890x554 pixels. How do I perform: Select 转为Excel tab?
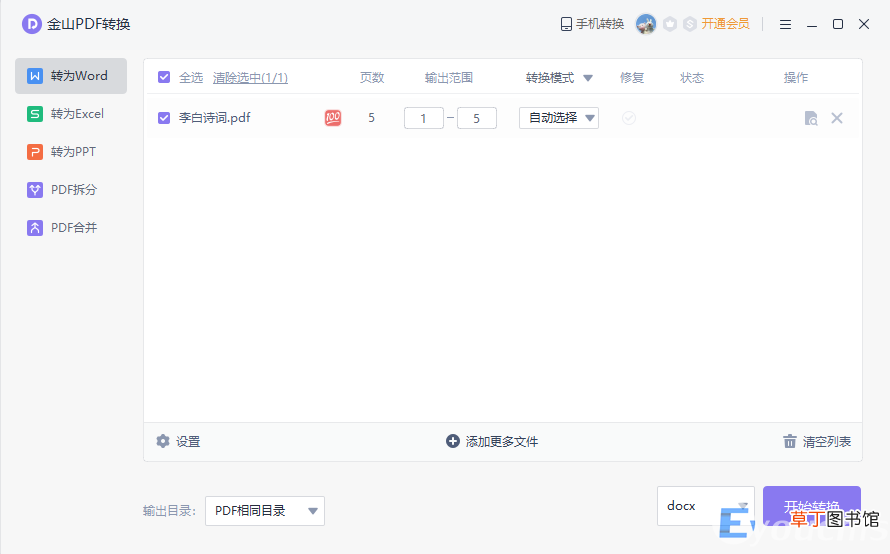(71, 114)
